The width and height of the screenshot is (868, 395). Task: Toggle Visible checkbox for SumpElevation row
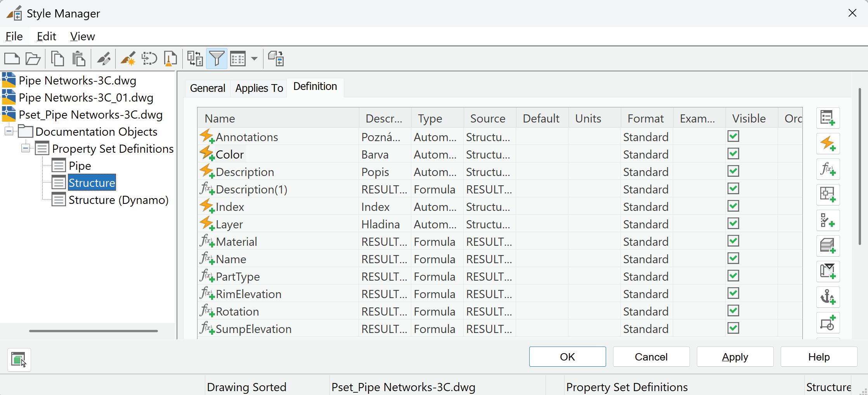point(733,328)
